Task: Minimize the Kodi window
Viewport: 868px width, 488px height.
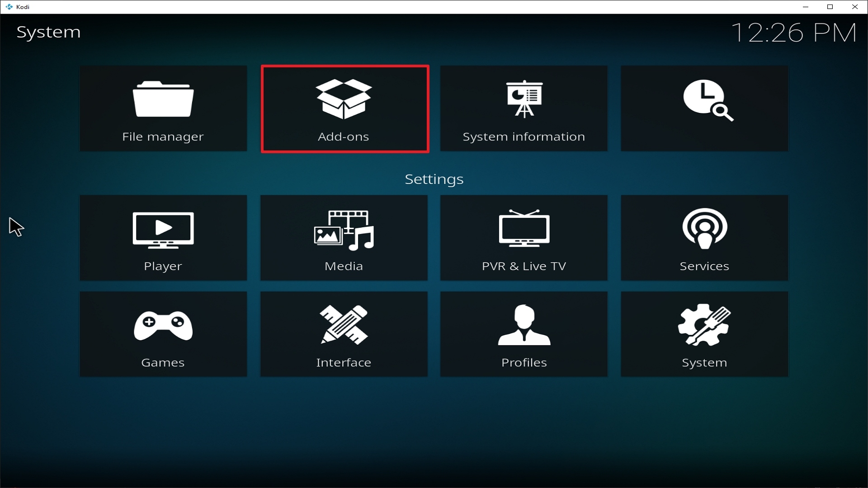Action: tap(806, 7)
